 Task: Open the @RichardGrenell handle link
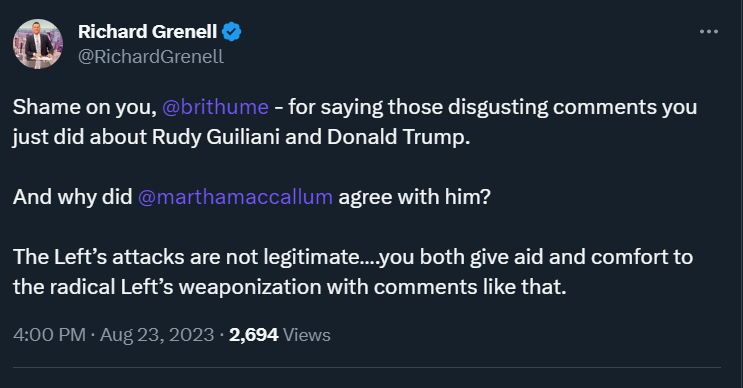151,56
